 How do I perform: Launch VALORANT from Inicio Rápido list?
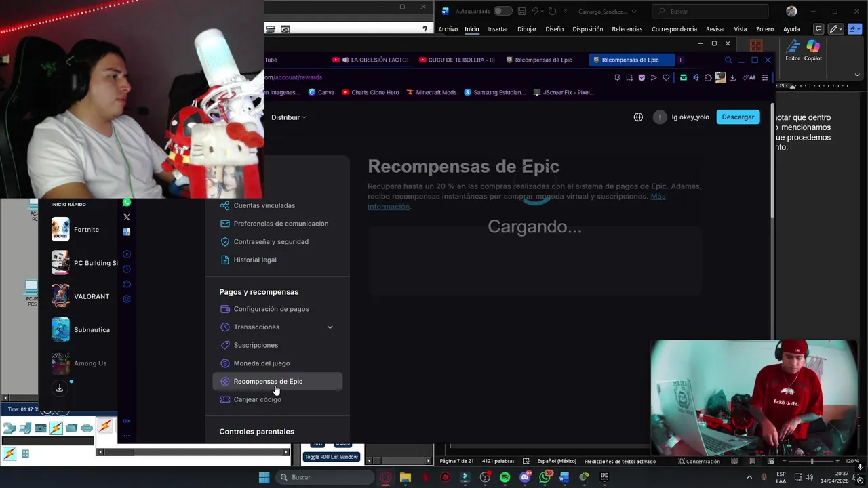(x=80, y=296)
